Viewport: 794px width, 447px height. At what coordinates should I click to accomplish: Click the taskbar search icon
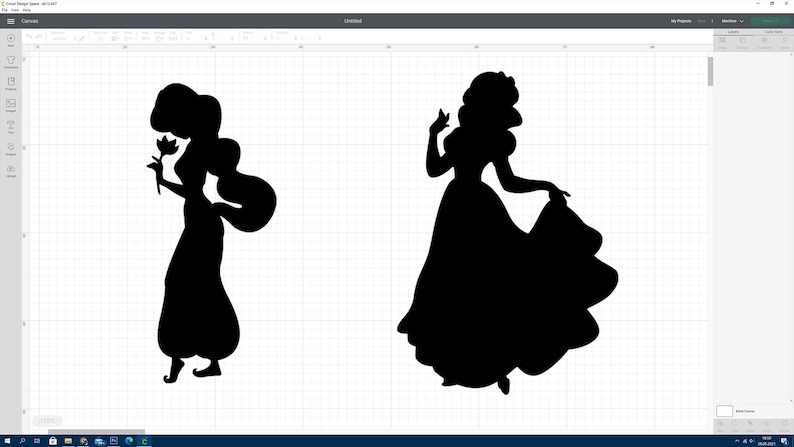[22, 441]
